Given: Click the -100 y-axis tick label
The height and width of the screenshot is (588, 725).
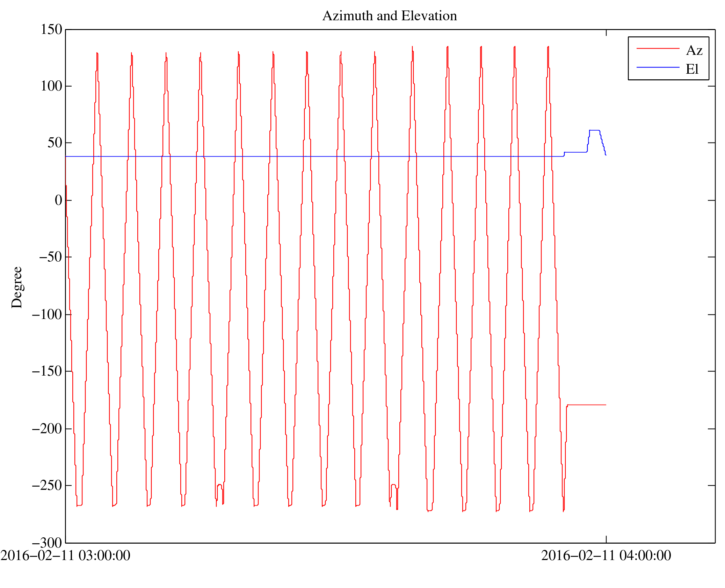Looking at the screenshot, I should (x=47, y=315).
